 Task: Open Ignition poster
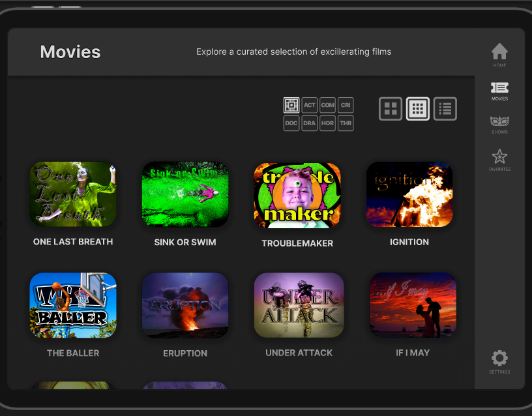point(409,194)
